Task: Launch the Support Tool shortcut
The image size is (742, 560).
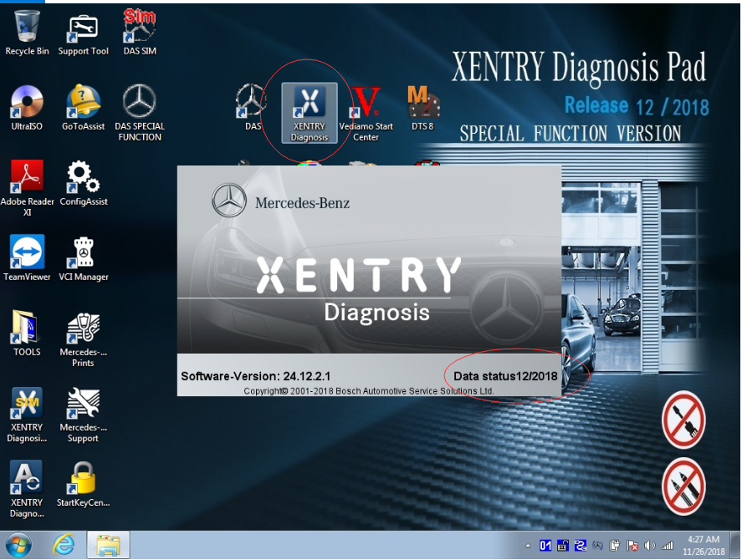Action: coord(84,33)
